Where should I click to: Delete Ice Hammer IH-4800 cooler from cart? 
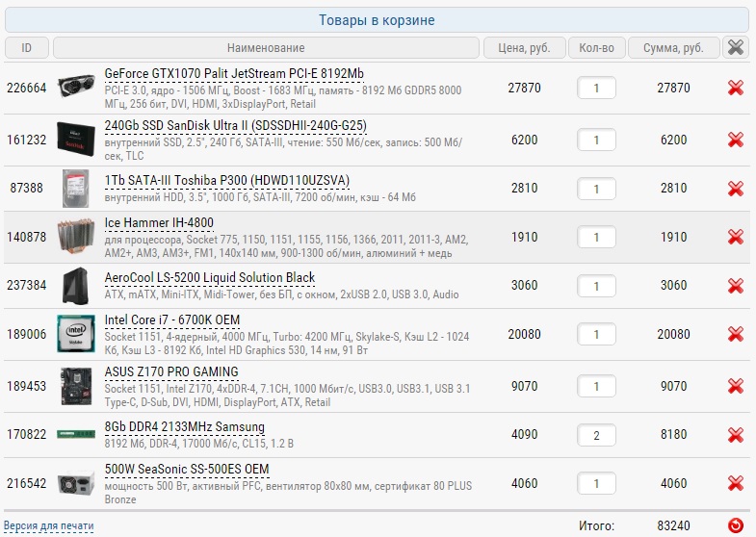coord(735,237)
